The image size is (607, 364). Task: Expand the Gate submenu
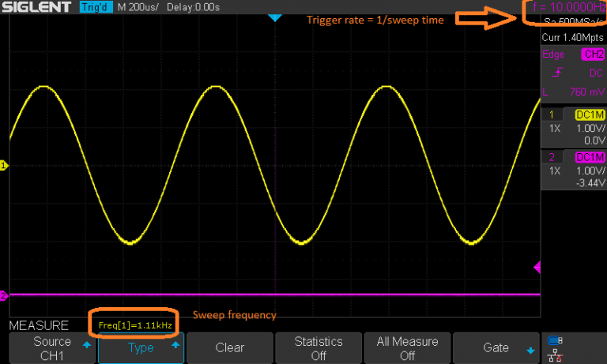[496, 347]
